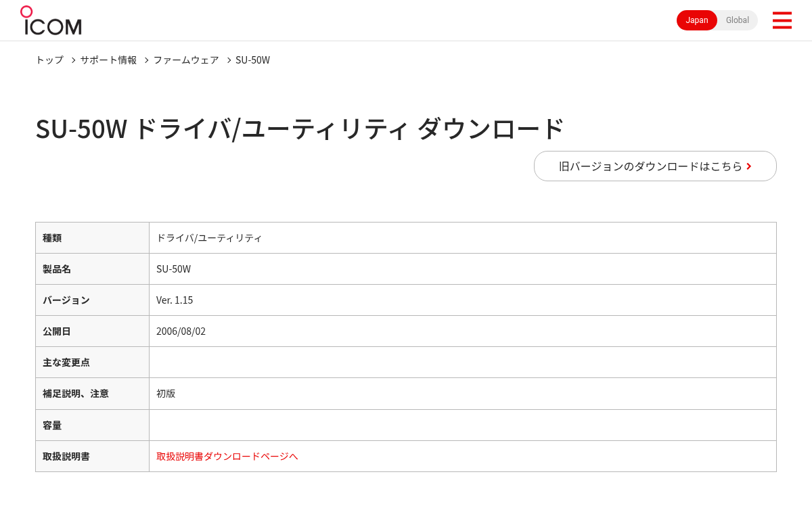Open the red hamburger menu
Viewport: 812px width, 512px height.
tap(782, 20)
